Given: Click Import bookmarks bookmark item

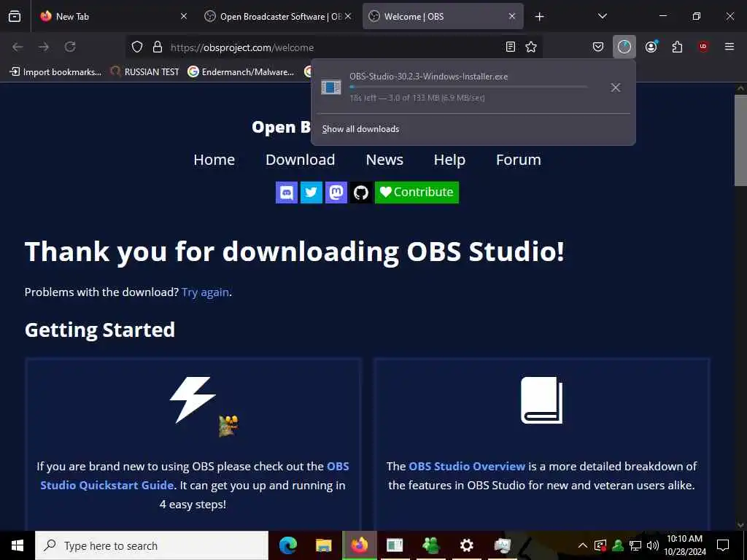Looking at the screenshot, I should [55, 72].
